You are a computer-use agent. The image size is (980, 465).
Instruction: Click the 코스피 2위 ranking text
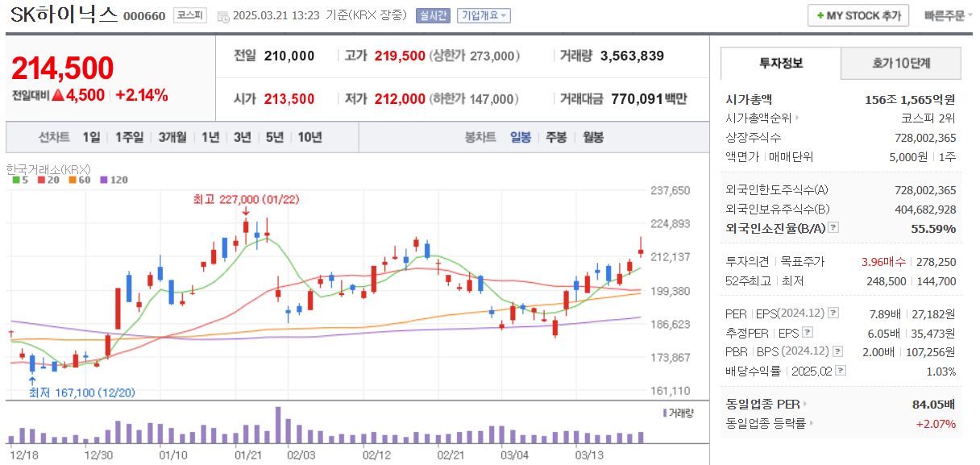point(928,118)
